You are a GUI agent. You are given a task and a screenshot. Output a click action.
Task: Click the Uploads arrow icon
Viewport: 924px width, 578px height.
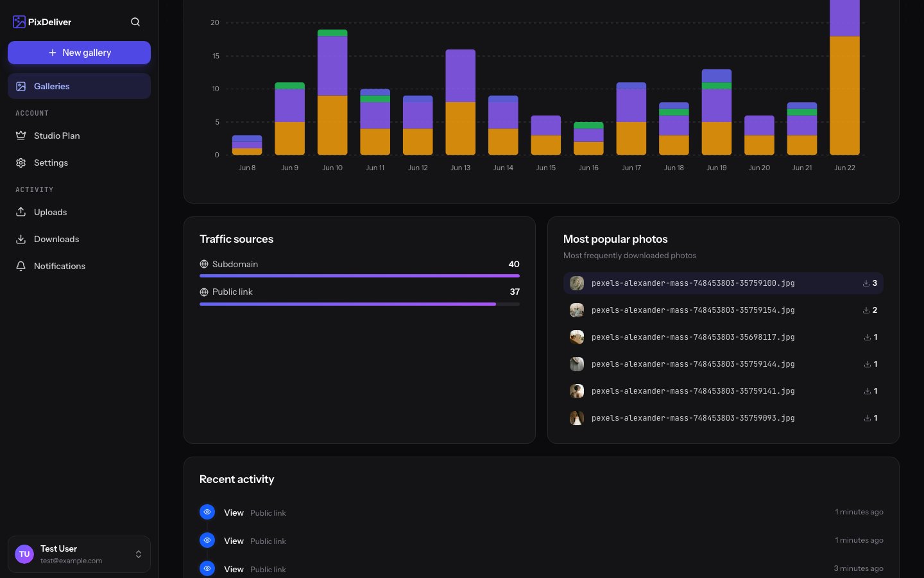pyautogui.click(x=21, y=212)
